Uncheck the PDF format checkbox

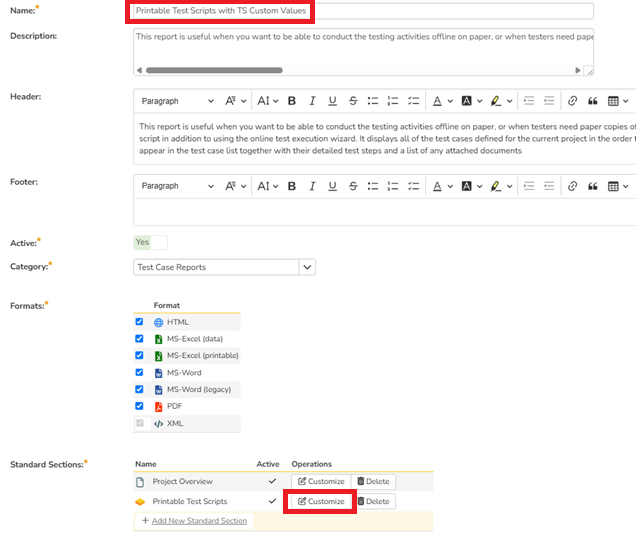(139, 406)
